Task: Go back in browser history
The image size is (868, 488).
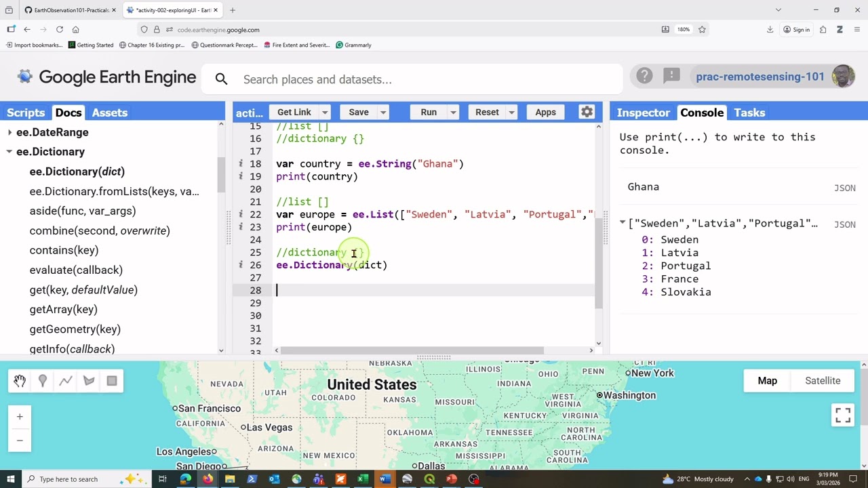Action: click(27, 30)
